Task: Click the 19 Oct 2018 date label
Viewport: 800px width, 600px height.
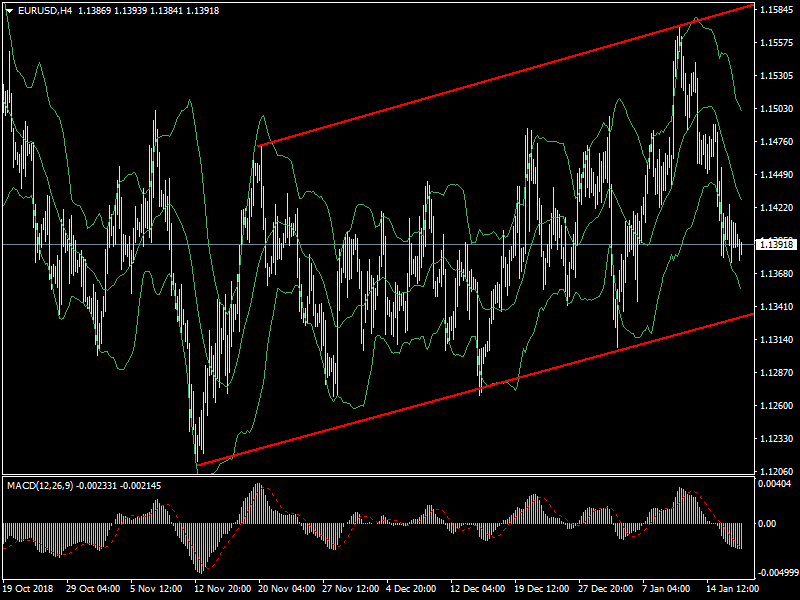Action: click(30, 590)
